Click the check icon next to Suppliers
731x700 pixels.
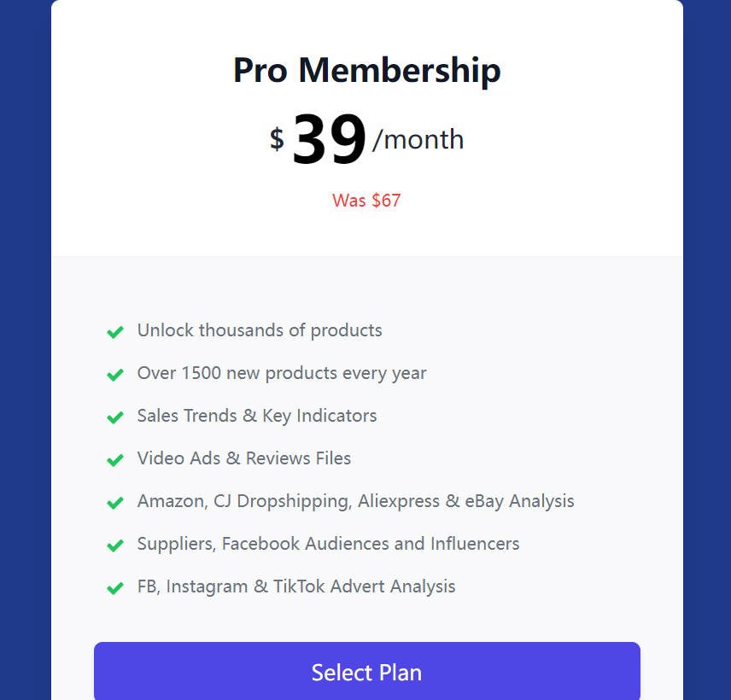pyautogui.click(x=115, y=545)
